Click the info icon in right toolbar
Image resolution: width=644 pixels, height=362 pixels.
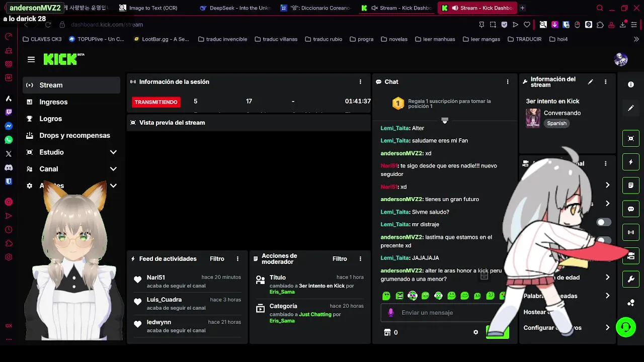(x=631, y=84)
